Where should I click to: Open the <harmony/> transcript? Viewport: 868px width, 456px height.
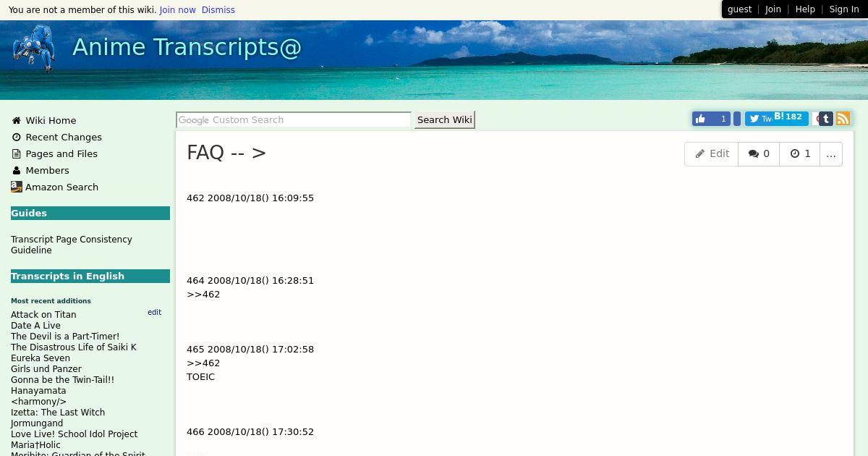coord(38,402)
